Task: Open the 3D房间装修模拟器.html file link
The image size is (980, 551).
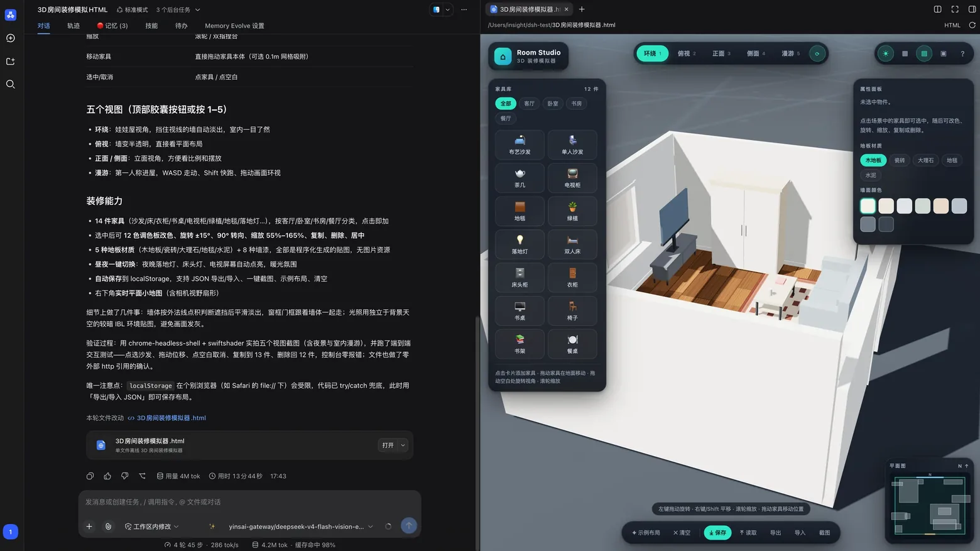Action: [x=167, y=418]
